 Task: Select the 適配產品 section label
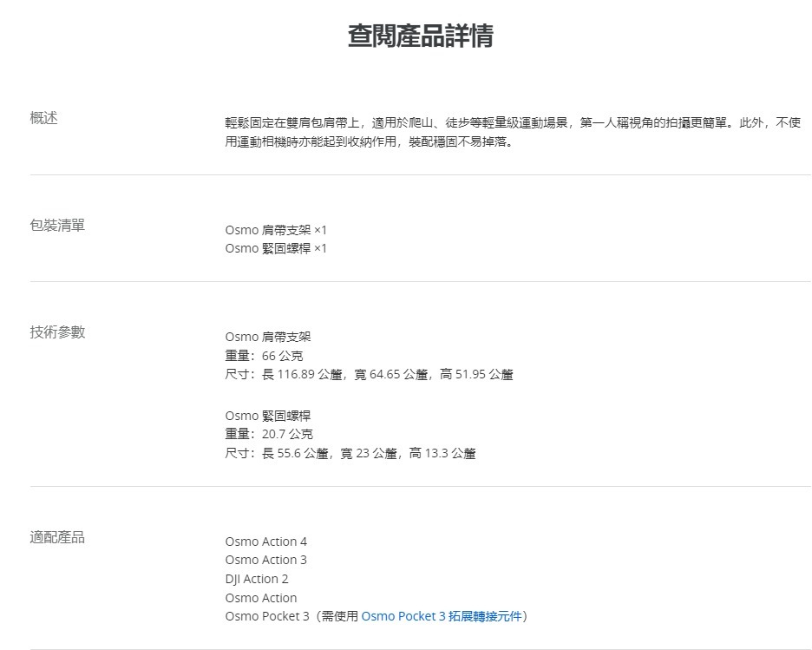(57, 537)
